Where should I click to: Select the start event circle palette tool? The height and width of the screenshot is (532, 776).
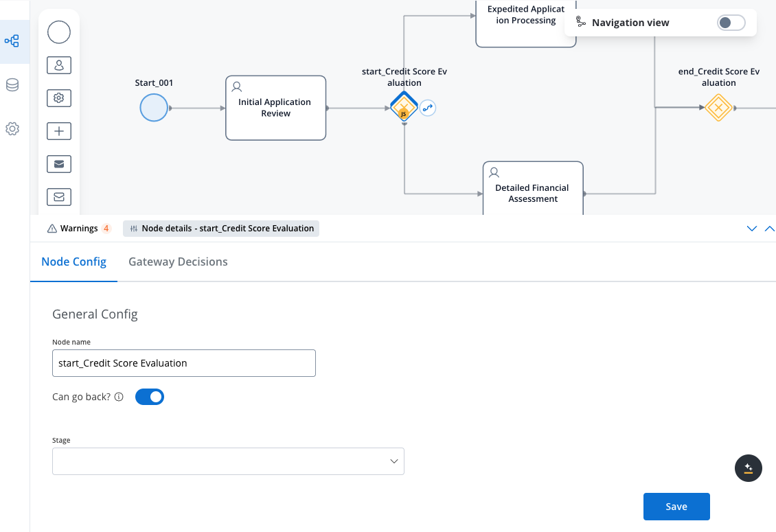(x=59, y=32)
